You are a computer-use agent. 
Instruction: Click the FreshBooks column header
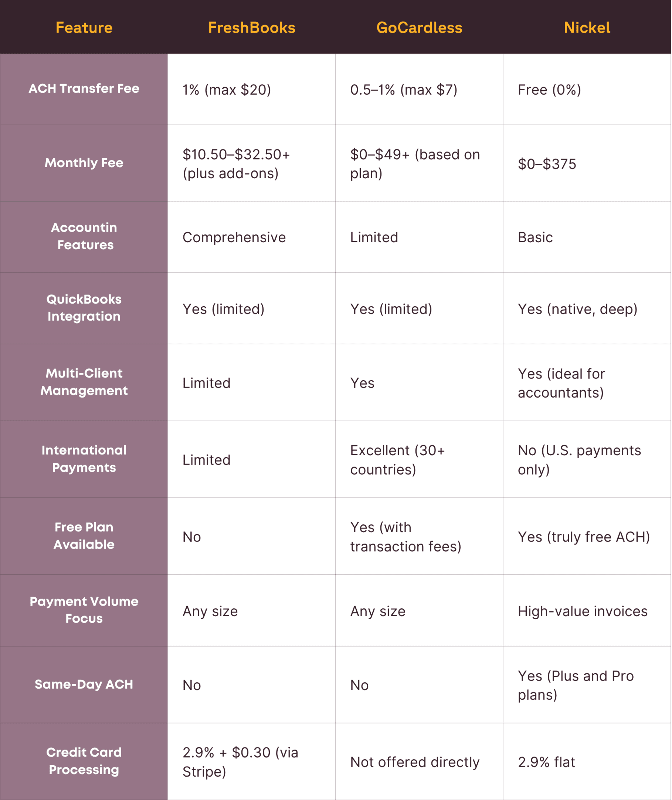tap(251, 28)
